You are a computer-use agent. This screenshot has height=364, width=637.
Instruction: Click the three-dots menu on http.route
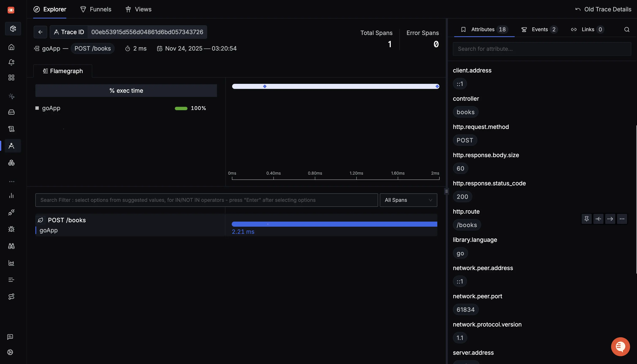[x=622, y=219]
